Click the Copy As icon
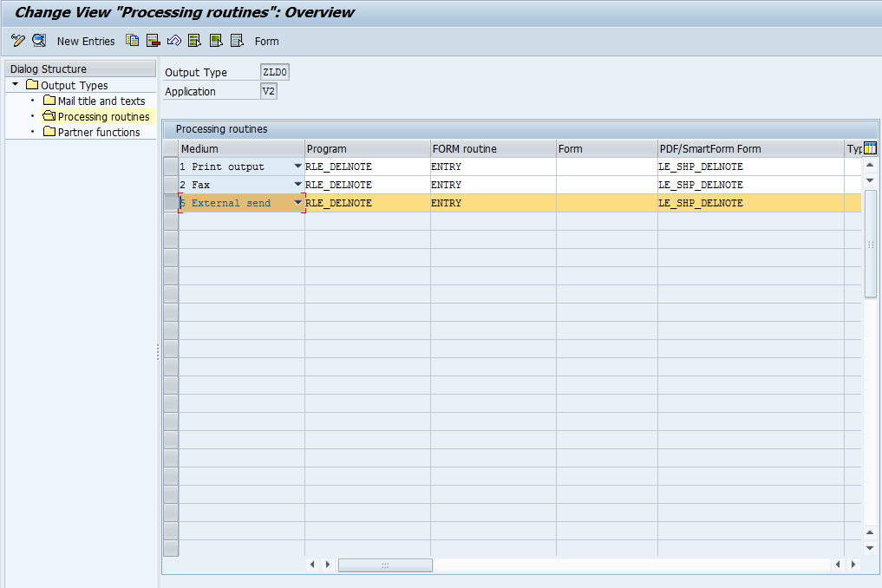The image size is (882, 588). [x=132, y=41]
